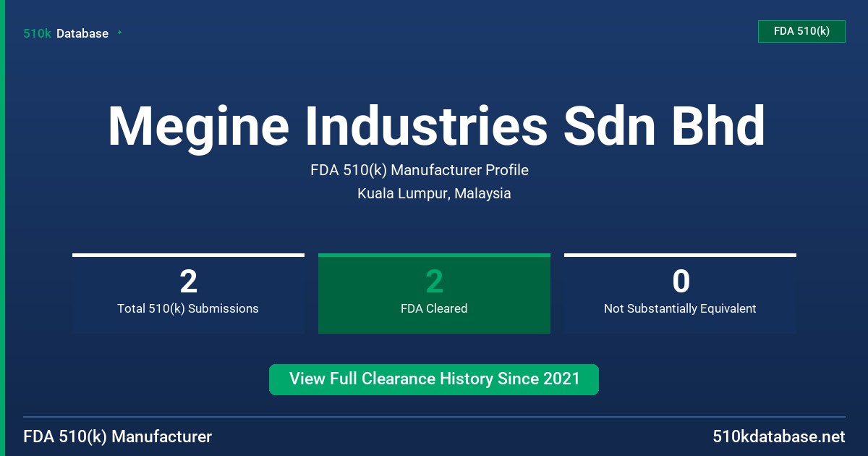Image resolution: width=868 pixels, height=456 pixels.
Task: Open the FDA Cleared green card
Action: 434,293
